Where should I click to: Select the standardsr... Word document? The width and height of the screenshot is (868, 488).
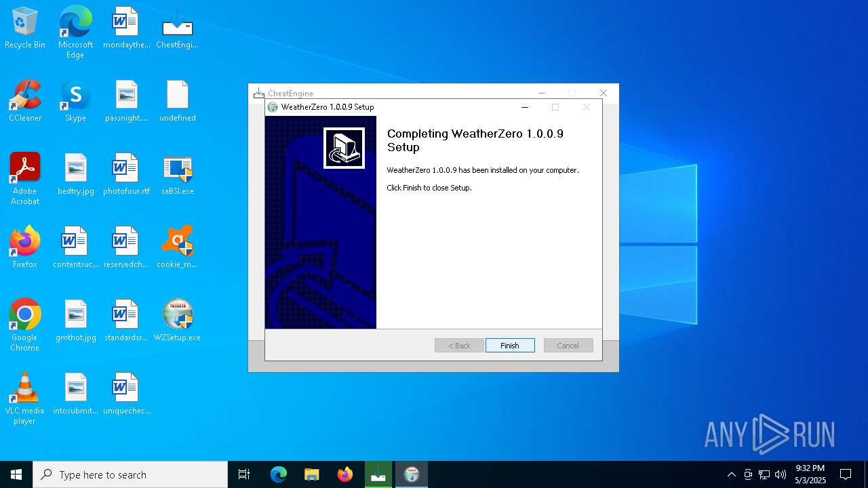126,321
